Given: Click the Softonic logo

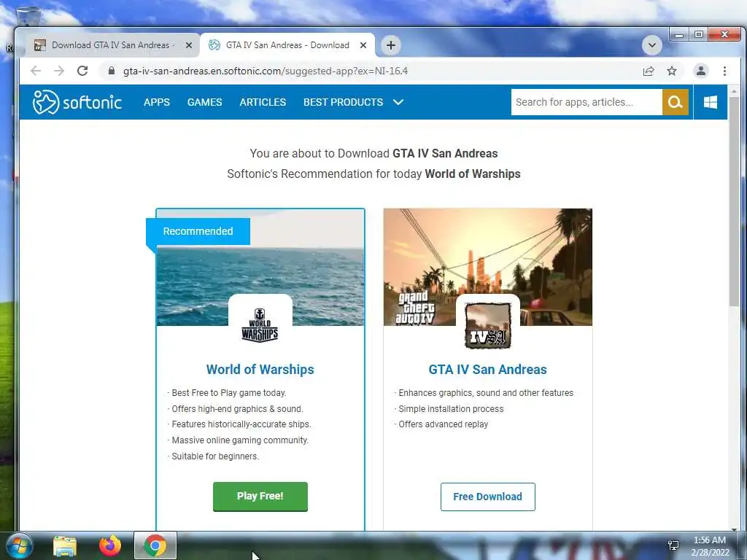Looking at the screenshot, I should click(x=77, y=102).
